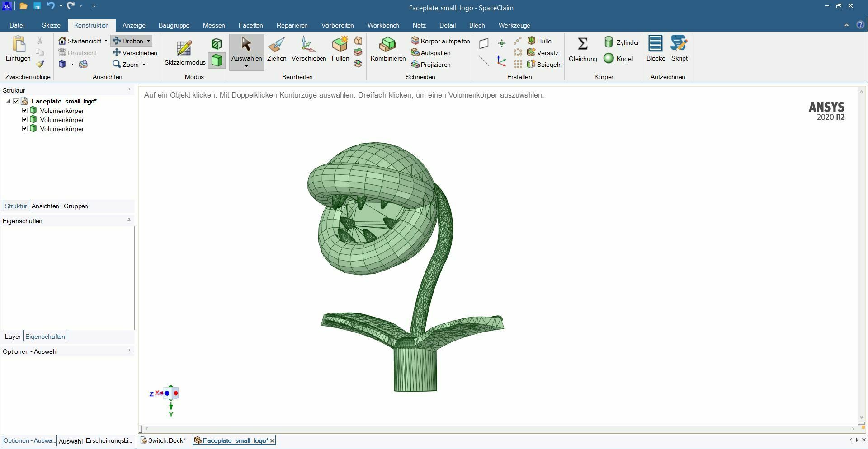Viewport: 868px width, 449px height.
Task: Activate the Füllen tool icon
Action: click(340, 45)
